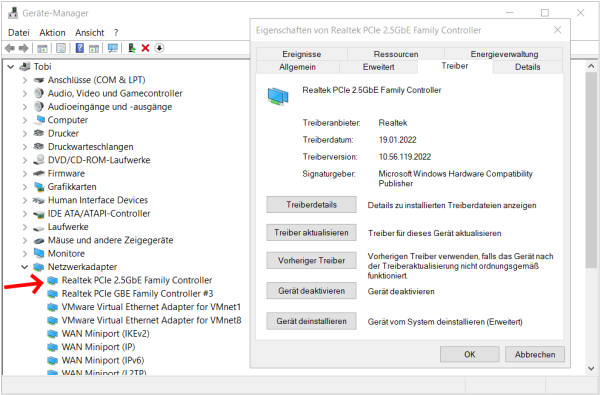Click the back arrow toolbar icon

(10, 48)
